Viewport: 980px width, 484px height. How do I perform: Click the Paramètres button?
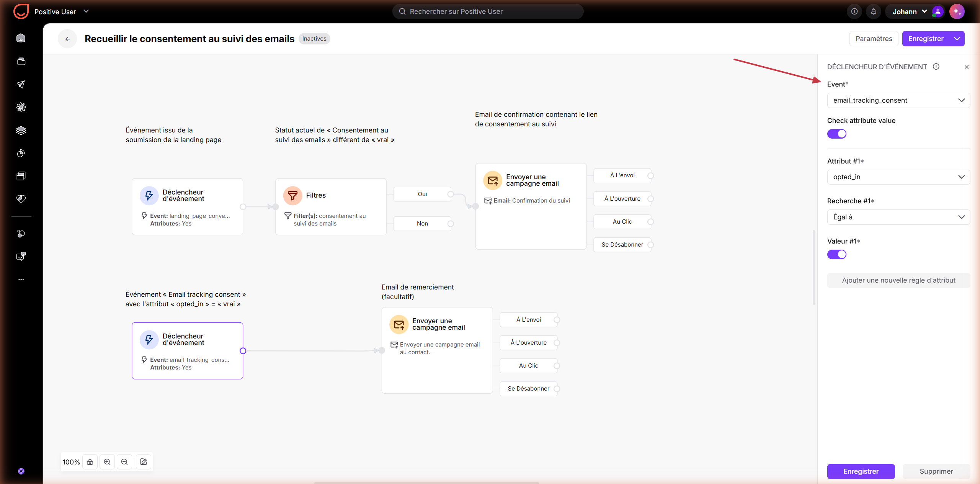tap(874, 39)
